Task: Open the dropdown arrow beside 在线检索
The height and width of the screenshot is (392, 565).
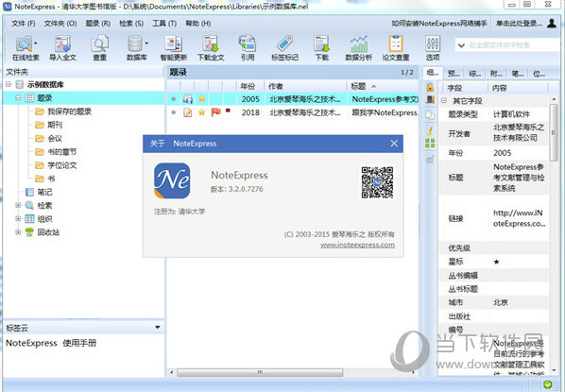Action: point(36,43)
